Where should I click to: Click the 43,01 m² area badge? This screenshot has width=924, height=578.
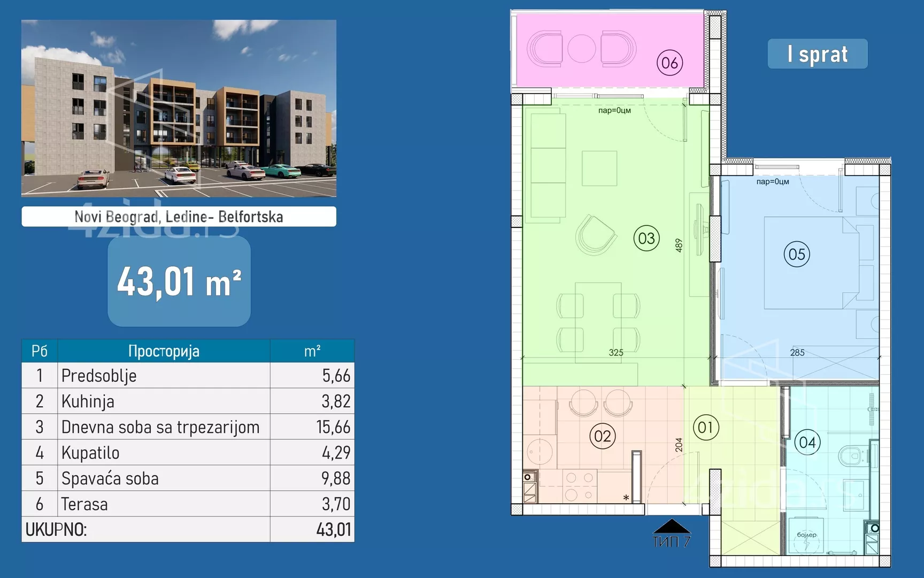[179, 282]
